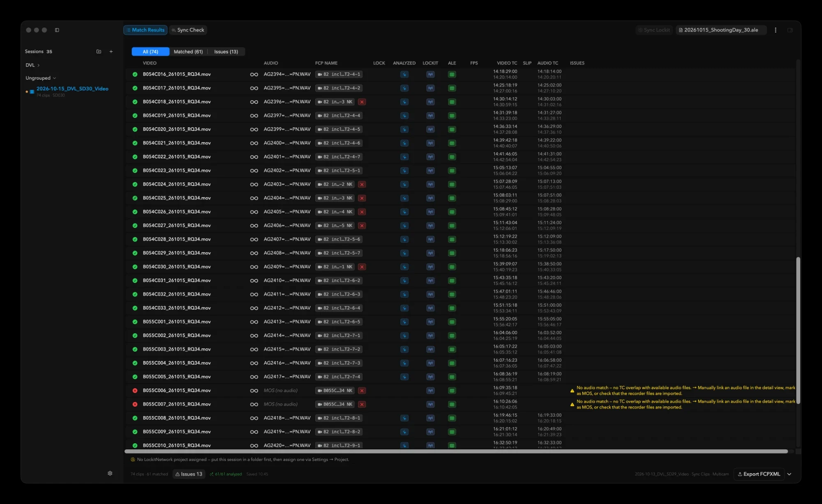Click Issues 13 status button
The image size is (822, 504).
[x=189, y=474]
